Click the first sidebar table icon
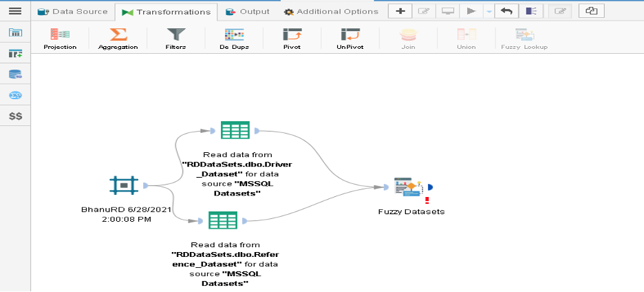The width and height of the screenshot is (644, 292). point(15,32)
